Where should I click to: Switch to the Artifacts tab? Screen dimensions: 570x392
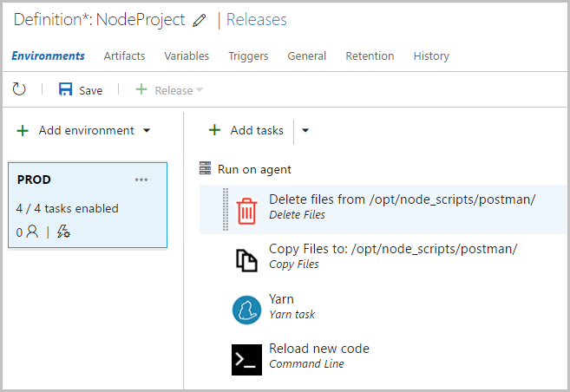coord(124,56)
